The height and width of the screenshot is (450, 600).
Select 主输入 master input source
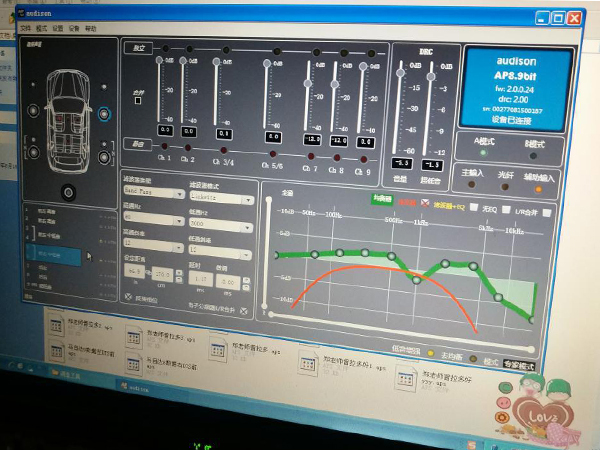pyautogui.click(x=472, y=184)
